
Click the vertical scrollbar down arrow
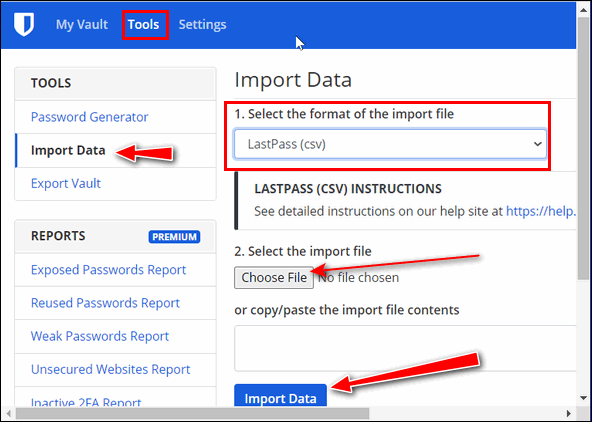coord(583,398)
